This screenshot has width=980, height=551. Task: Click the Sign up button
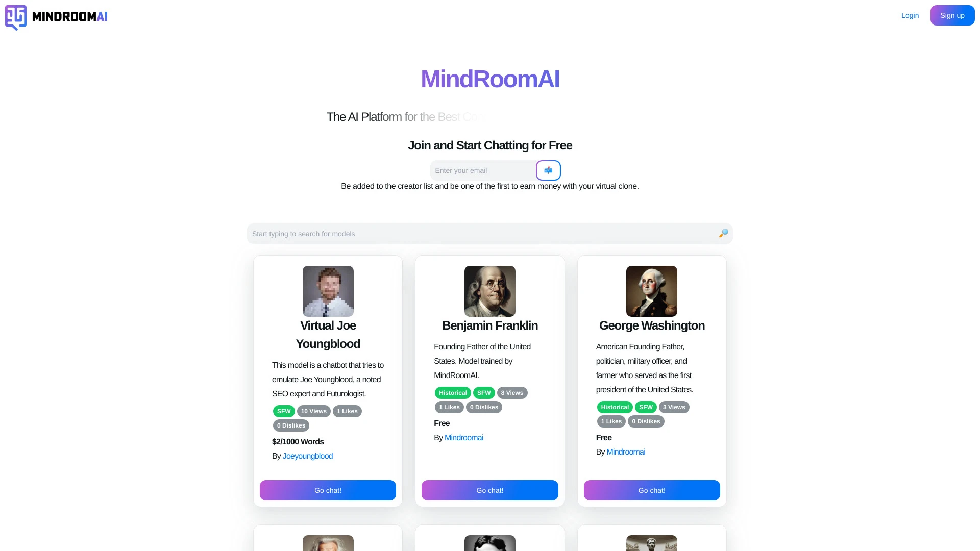click(x=952, y=15)
